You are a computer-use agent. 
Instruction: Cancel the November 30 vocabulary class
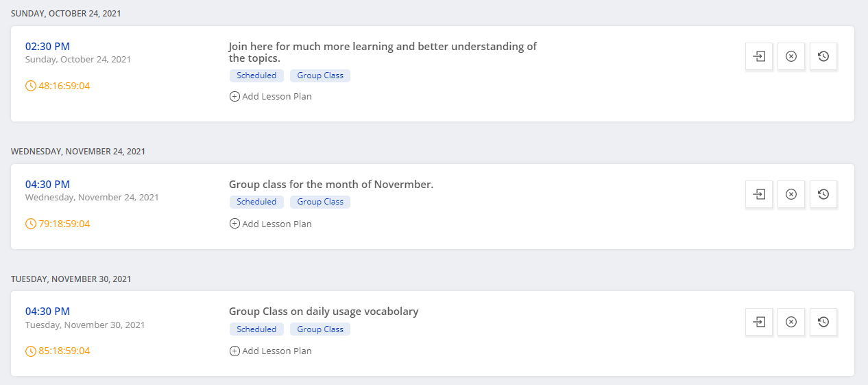tap(791, 321)
